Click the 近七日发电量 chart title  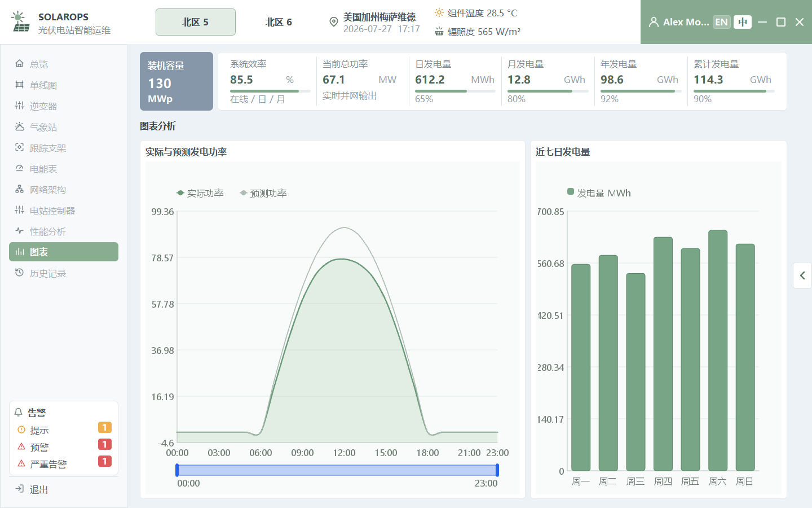pyautogui.click(x=563, y=152)
